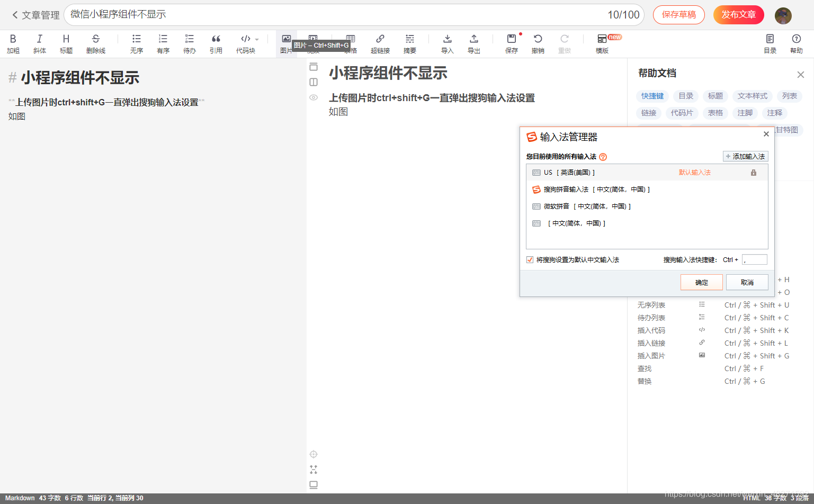Insert blockquote (引用)

coord(216,43)
